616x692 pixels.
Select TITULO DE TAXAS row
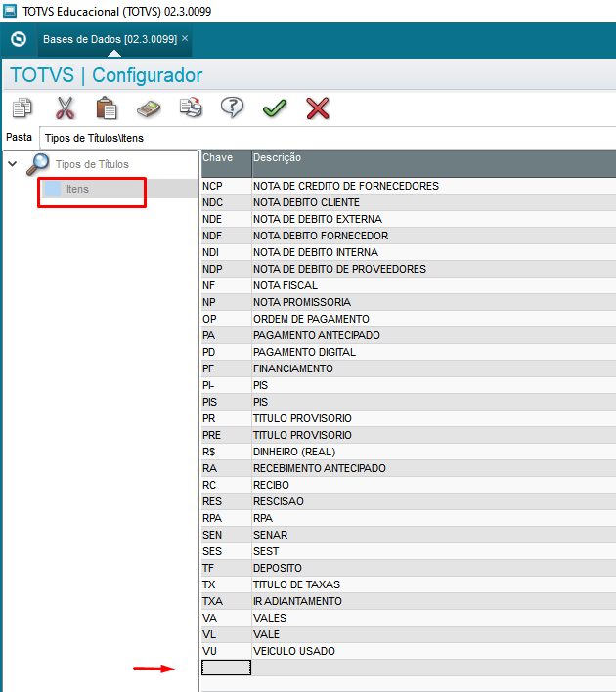coord(409,585)
